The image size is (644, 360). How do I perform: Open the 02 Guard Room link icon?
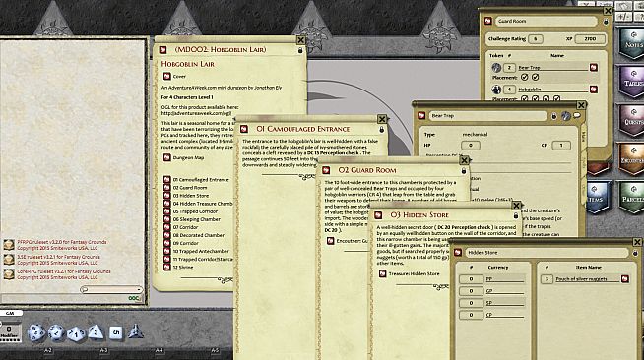(x=167, y=188)
